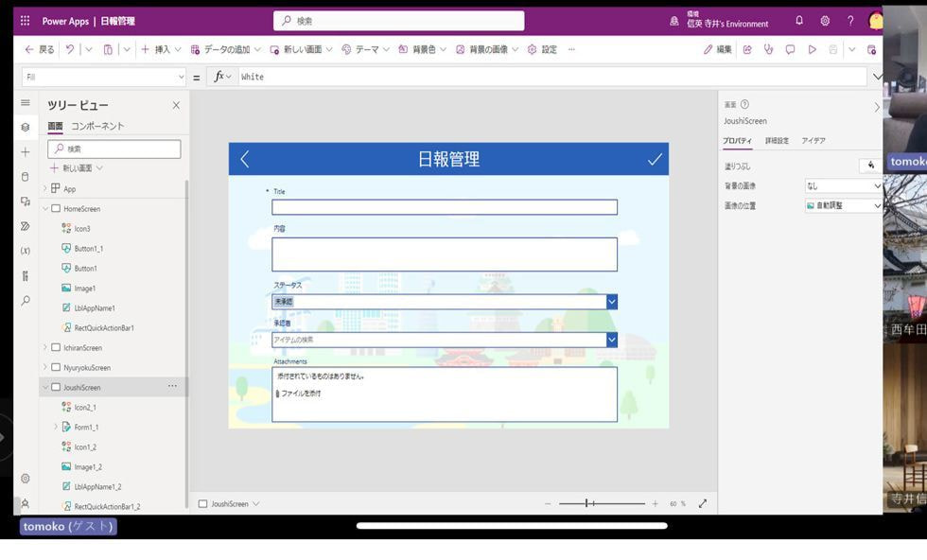Open the comments icon in the toolbar

coord(790,49)
